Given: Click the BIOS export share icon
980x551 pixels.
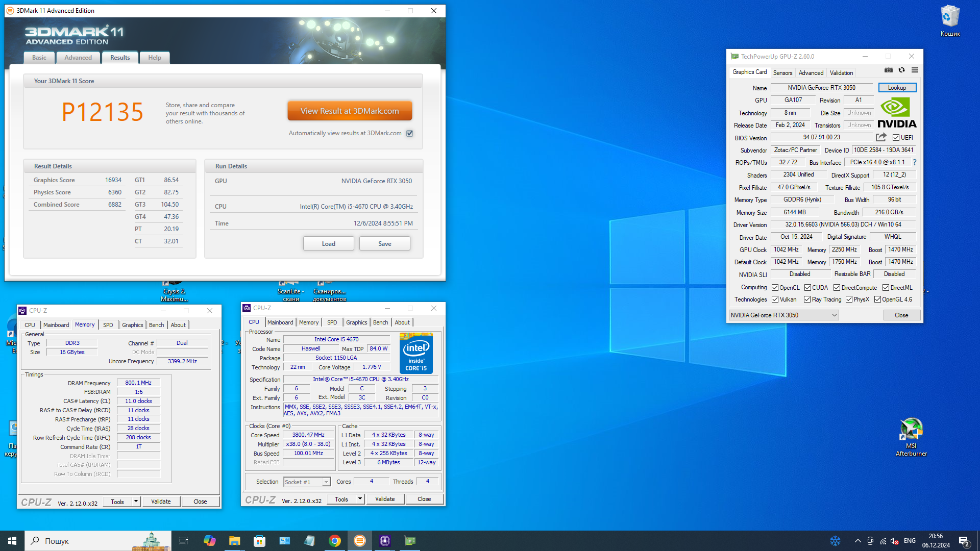Looking at the screenshot, I should coord(881,137).
